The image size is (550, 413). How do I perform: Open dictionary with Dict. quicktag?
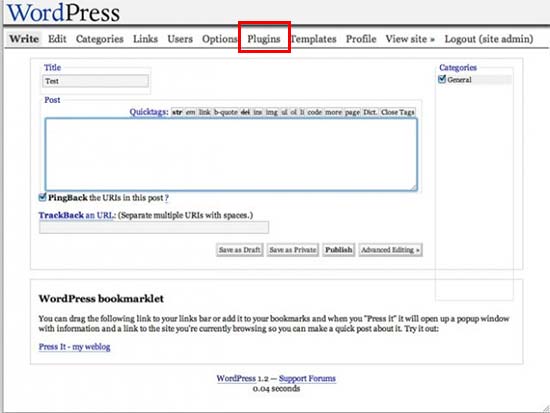point(370,112)
